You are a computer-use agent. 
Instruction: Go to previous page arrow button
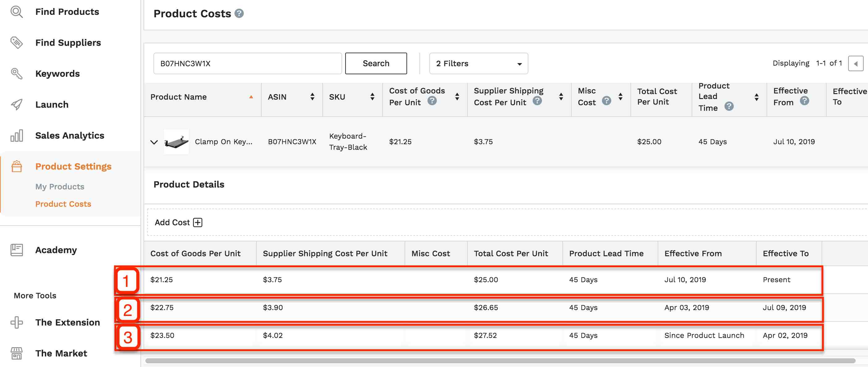tap(856, 63)
